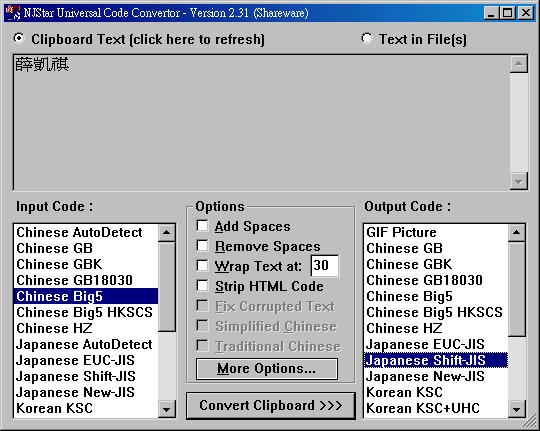Toggle the Wrap Text at checkbox
Image resolution: width=540 pixels, height=431 pixels.
click(202, 266)
